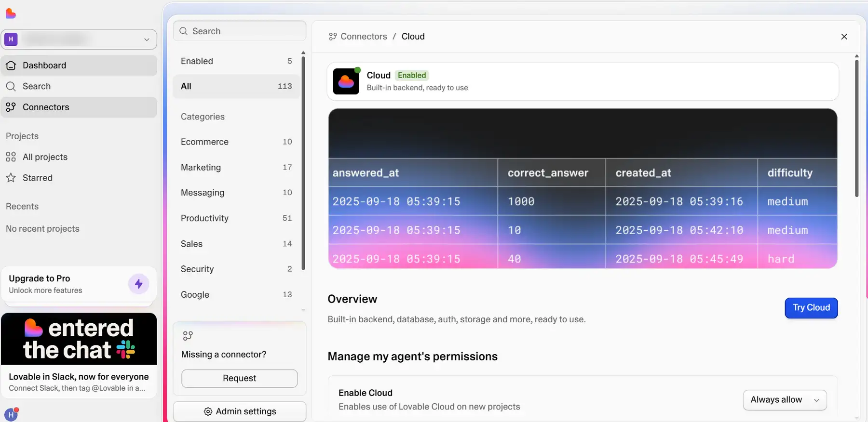Click the Enabled status badge
The image size is (868, 422).
tap(412, 75)
